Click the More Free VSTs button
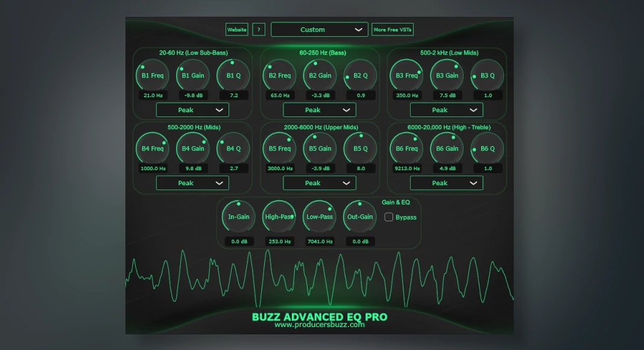 pos(392,30)
